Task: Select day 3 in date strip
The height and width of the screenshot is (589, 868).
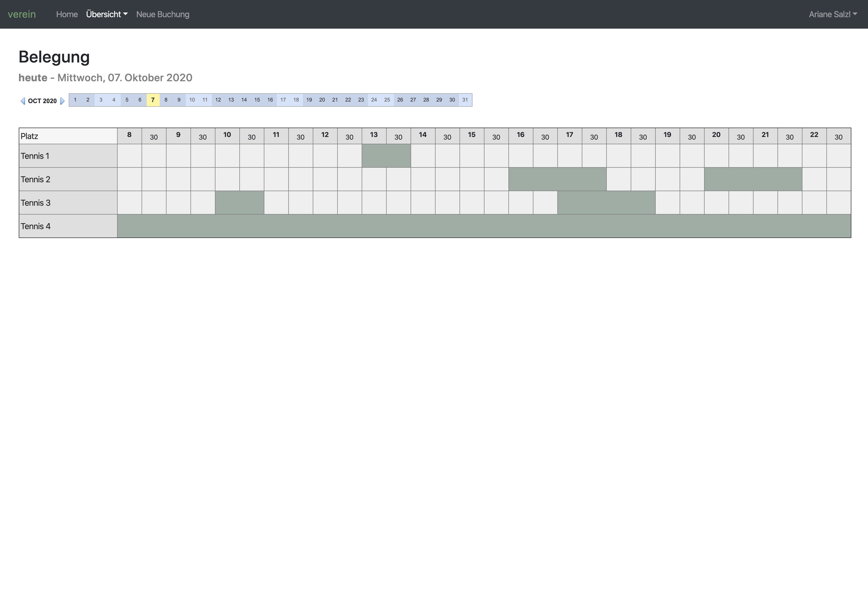Action: [x=101, y=100]
